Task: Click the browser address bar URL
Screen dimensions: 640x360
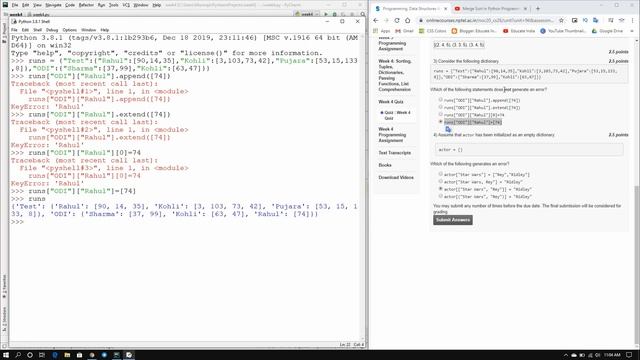Action: tap(489, 20)
